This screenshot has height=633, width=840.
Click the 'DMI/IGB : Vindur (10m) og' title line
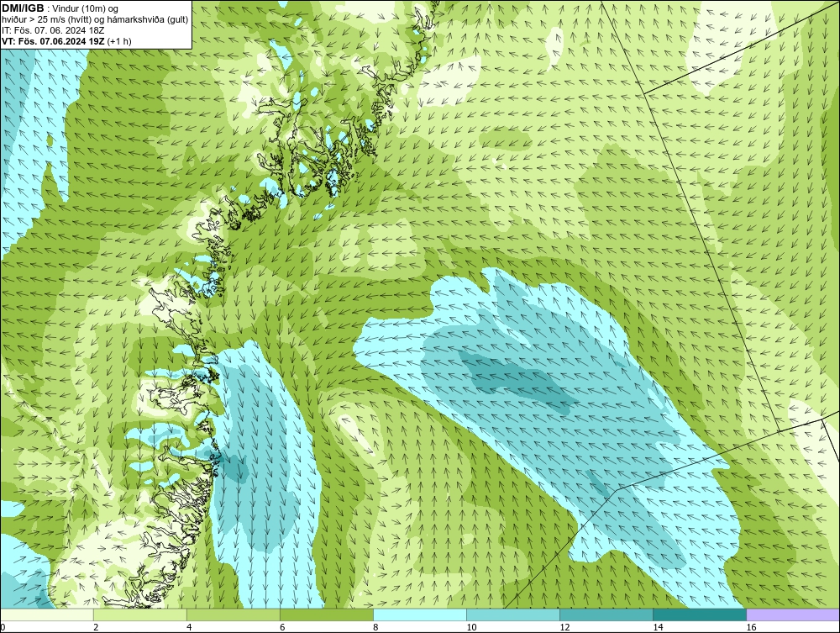point(60,8)
